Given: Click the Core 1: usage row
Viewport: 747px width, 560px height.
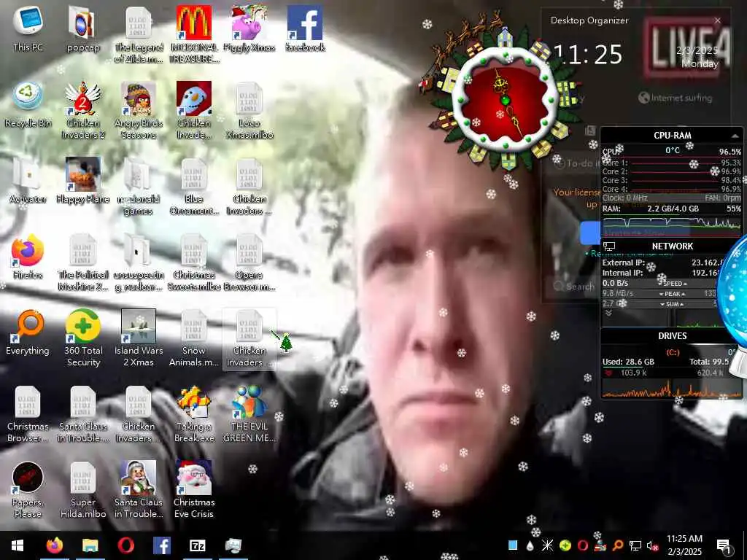Looking at the screenshot, I should 672,163.
